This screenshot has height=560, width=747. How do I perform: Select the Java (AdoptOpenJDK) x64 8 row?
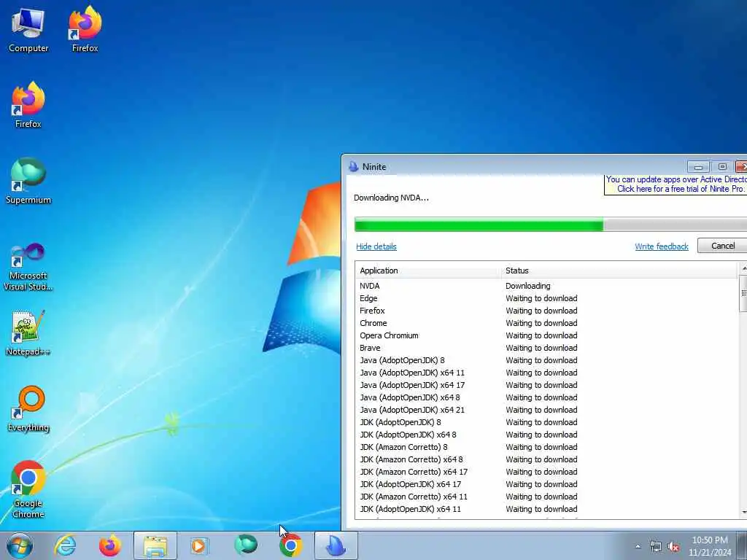coord(546,397)
